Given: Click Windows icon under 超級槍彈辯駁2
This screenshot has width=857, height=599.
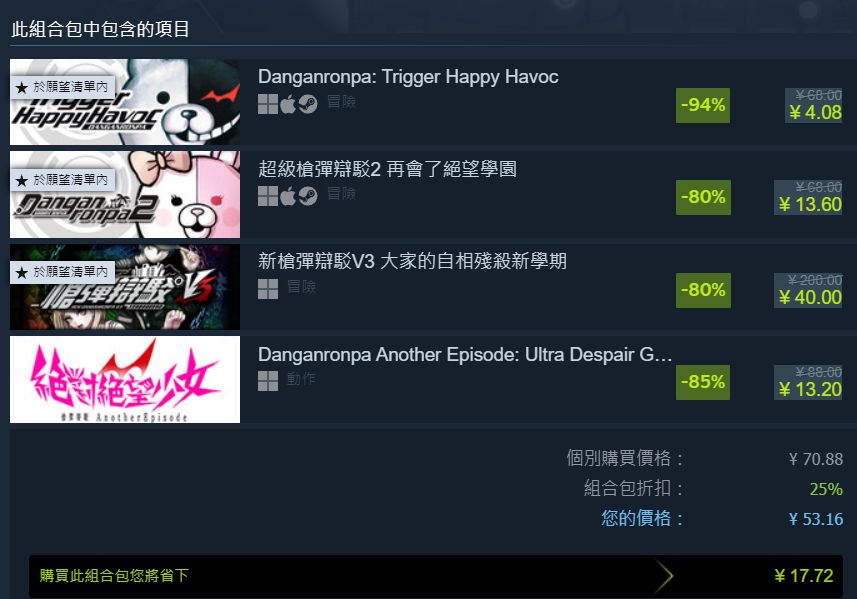Looking at the screenshot, I should 268,196.
